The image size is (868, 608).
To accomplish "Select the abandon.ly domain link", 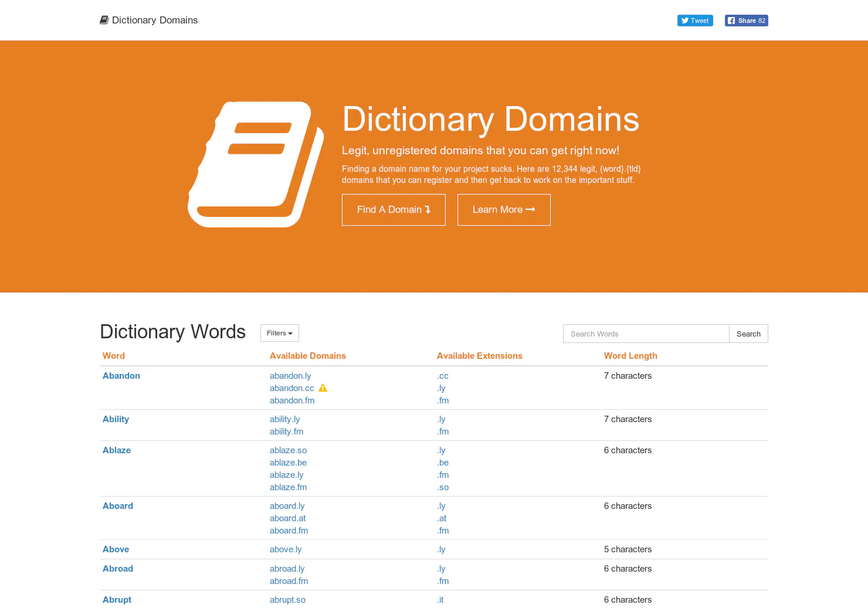I will click(290, 376).
